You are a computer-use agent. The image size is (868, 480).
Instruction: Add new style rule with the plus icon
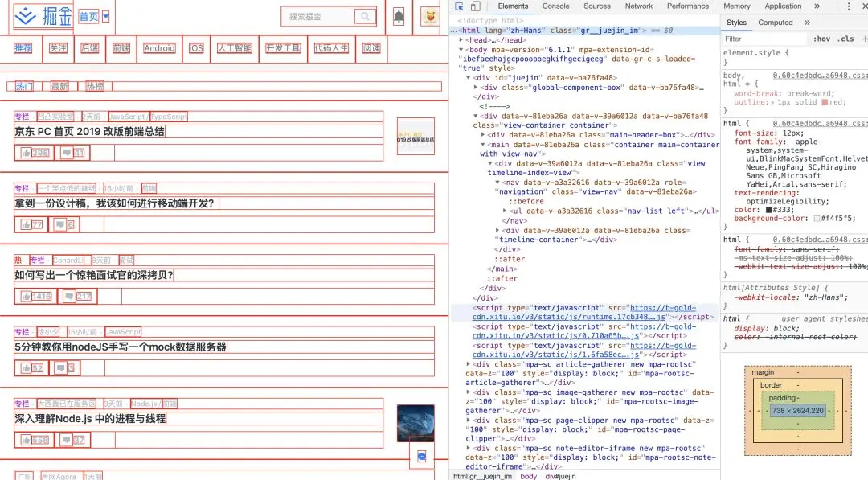coord(865,39)
